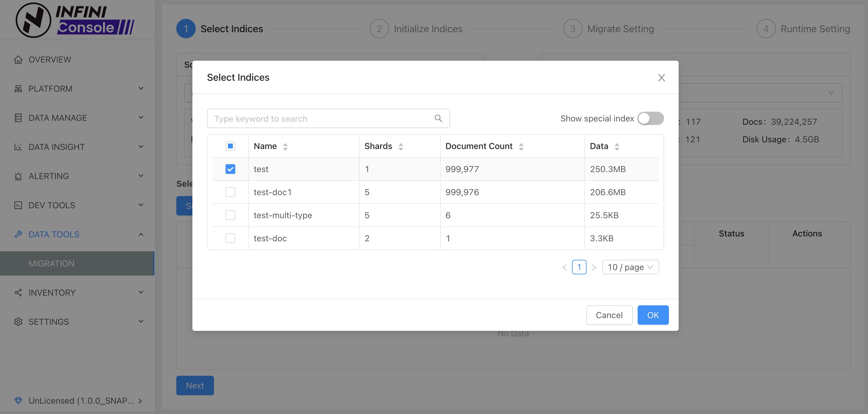
Task: Click the Cancel button
Action: click(609, 315)
